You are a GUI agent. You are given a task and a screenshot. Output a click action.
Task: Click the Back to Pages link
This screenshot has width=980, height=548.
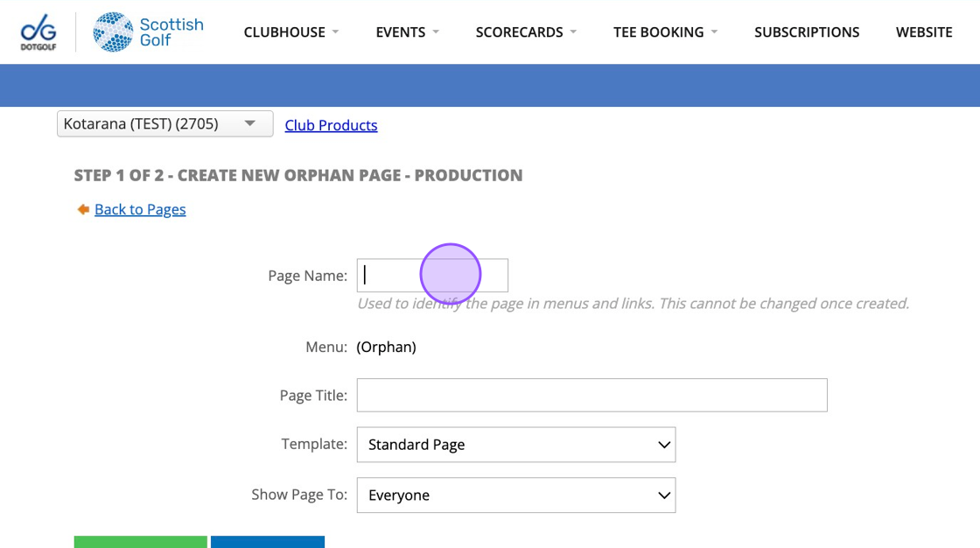(140, 209)
